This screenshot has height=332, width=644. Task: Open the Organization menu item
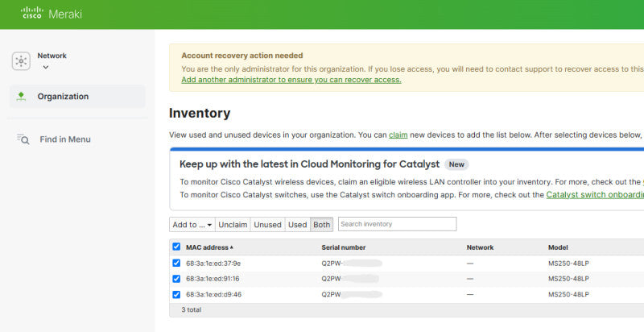(x=77, y=96)
